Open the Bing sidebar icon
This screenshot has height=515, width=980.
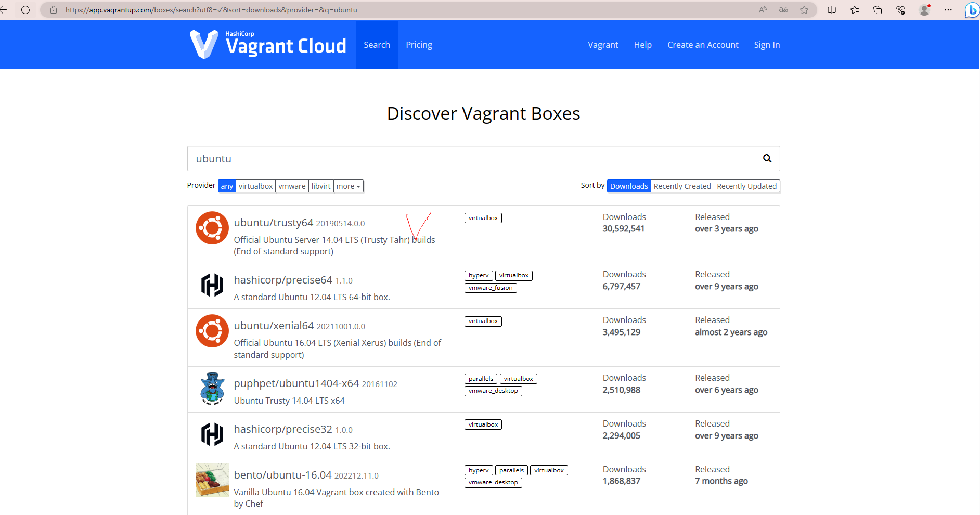click(972, 10)
